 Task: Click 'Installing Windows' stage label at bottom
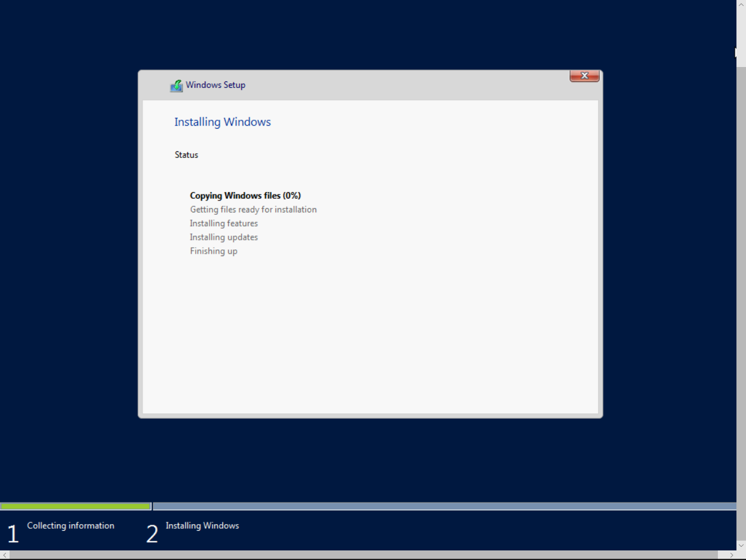202,525
